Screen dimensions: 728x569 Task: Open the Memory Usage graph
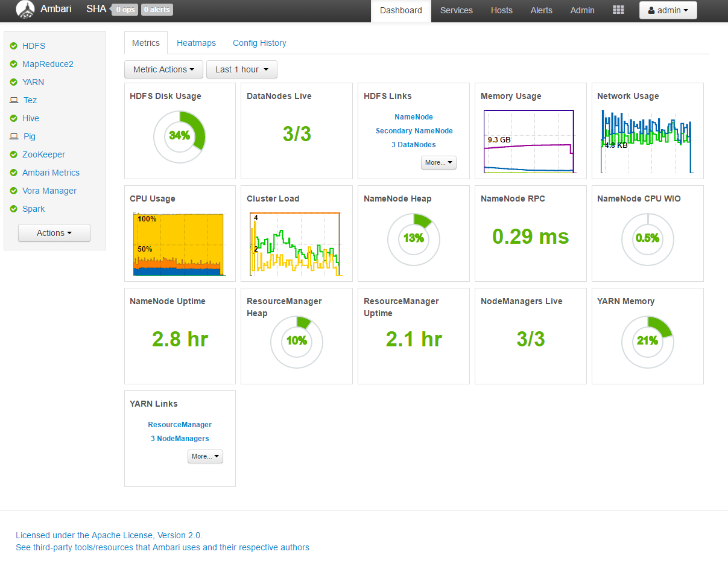pyautogui.click(x=531, y=142)
